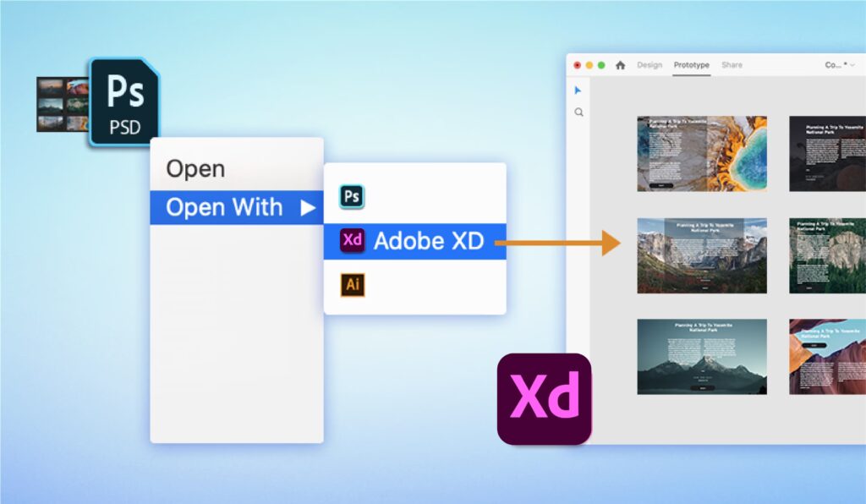866x504 pixels.
Task: Select the arrow Select tool in XD
Action: coord(578,90)
